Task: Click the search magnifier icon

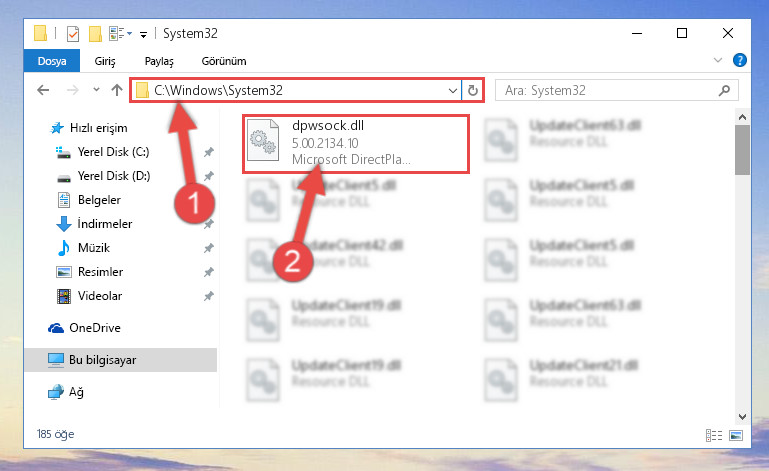Action: [x=724, y=90]
